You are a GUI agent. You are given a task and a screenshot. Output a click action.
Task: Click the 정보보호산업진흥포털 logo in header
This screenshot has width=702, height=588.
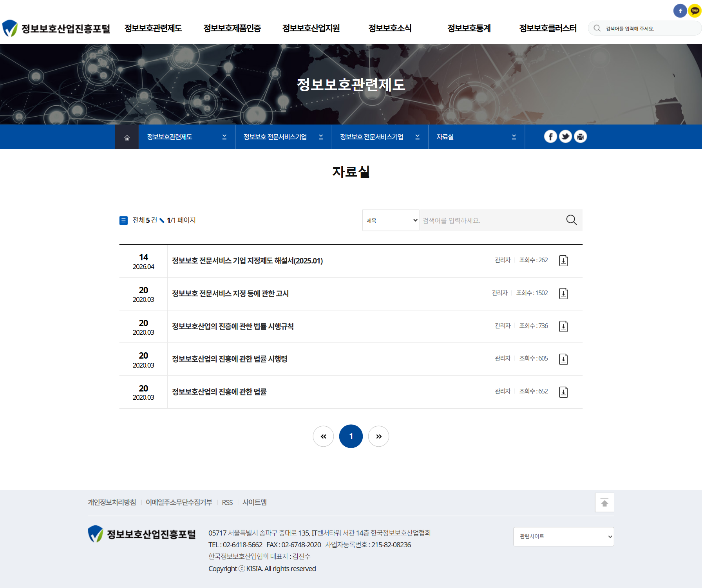(56, 28)
